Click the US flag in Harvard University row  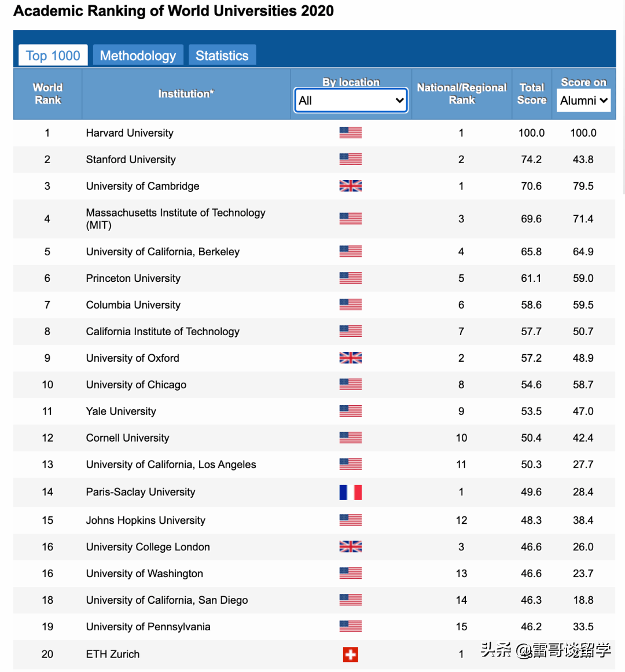(x=351, y=133)
